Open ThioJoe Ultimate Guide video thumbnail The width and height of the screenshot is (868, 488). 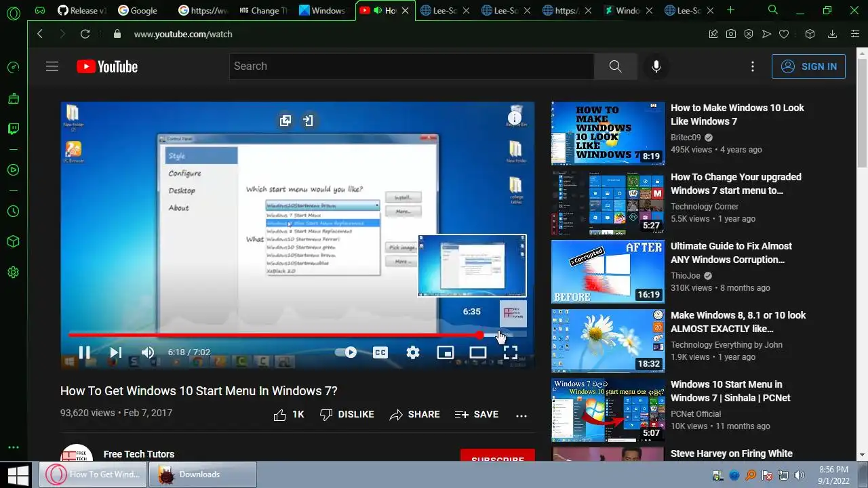coord(608,272)
